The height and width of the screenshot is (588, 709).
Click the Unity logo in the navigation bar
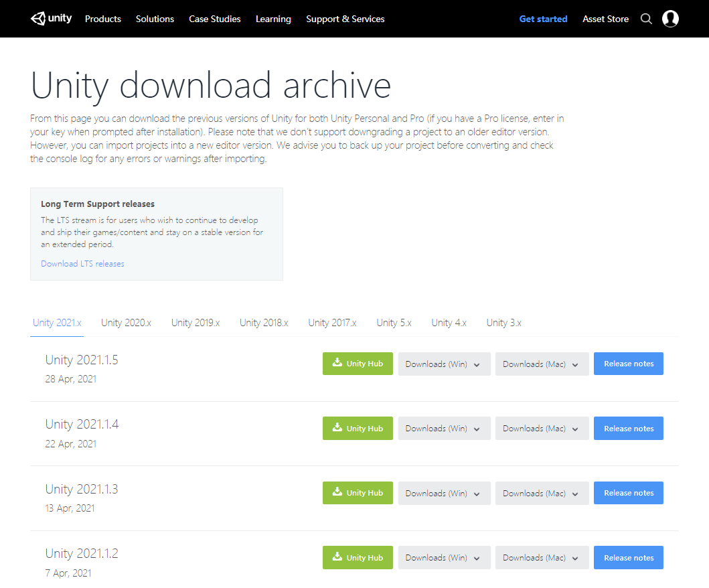click(x=51, y=18)
